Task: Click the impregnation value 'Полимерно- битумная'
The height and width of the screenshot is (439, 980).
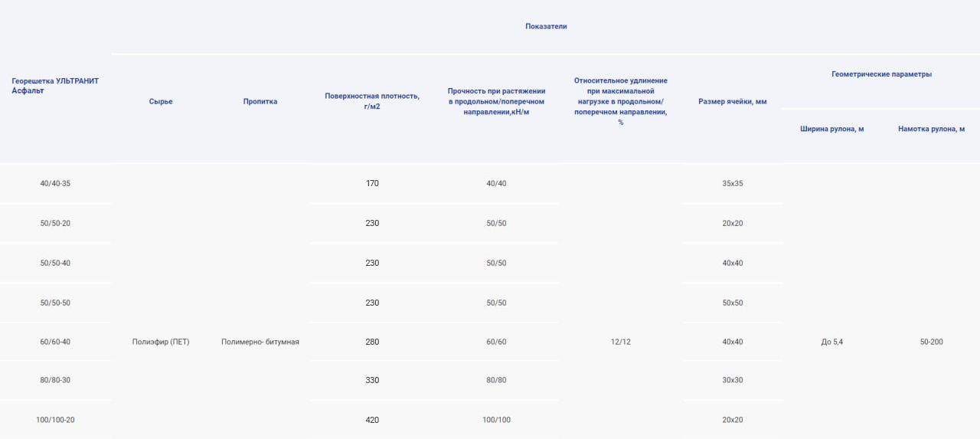Action: [x=260, y=342]
